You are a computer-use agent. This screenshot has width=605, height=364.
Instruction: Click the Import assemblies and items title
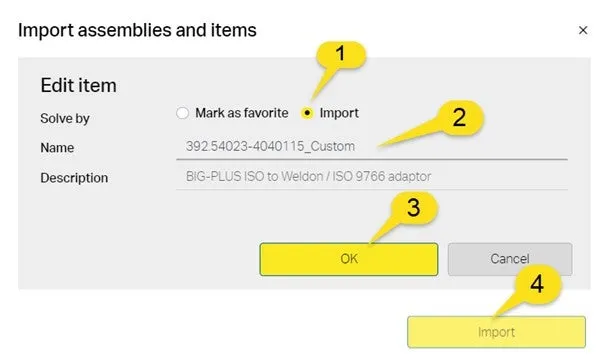pyautogui.click(x=137, y=30)
